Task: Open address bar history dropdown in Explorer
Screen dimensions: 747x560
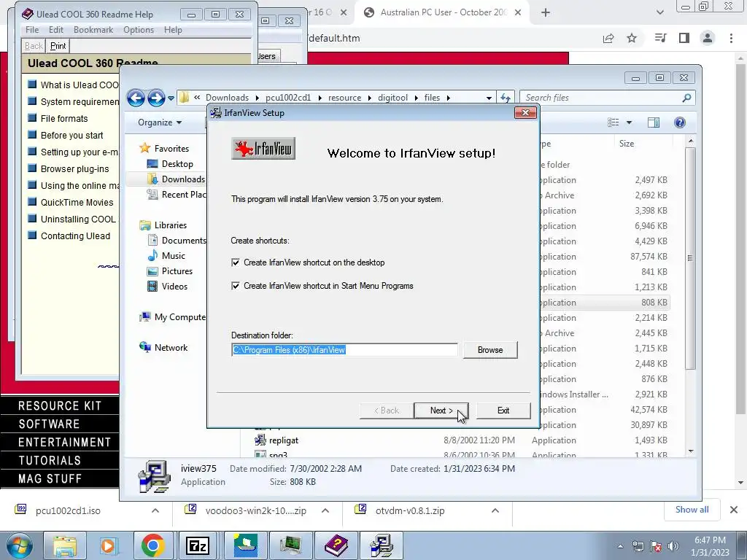Action: (489, 98)
